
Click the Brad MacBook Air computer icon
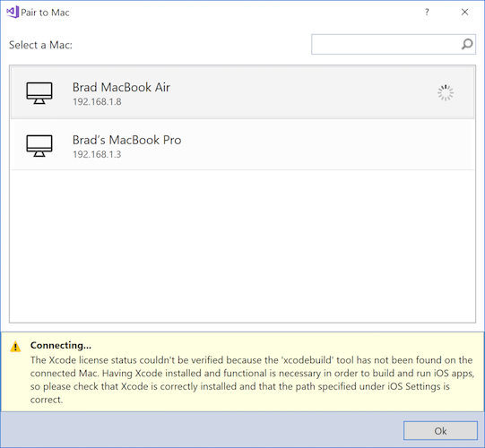39,93
